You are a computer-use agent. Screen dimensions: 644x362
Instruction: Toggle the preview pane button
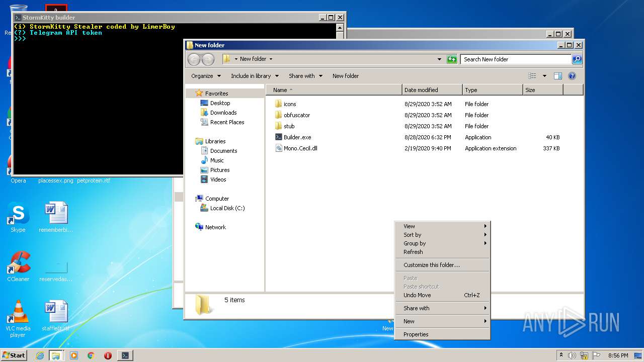(x=557, y=76)
